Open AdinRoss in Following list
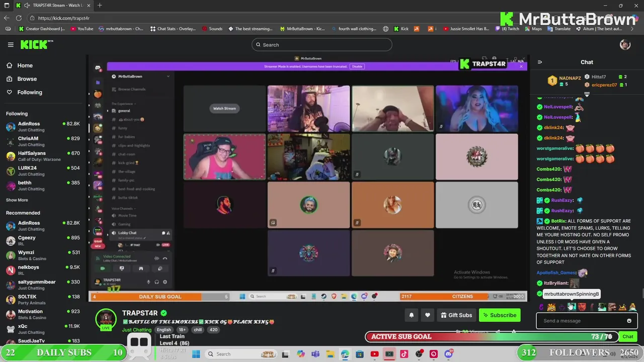The width and height of the screenshot is (644, 362). pos(43,127)
